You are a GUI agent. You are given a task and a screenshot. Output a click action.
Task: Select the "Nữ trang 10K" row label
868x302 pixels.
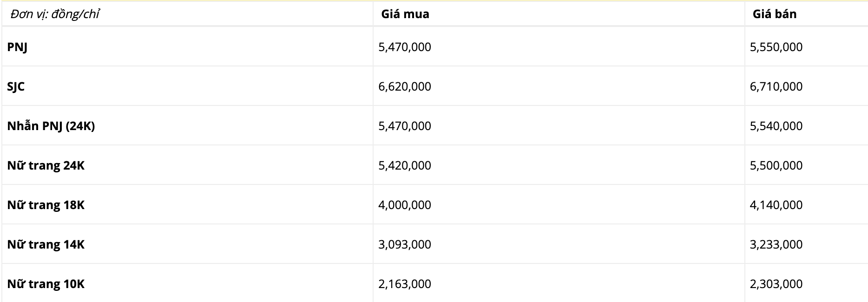click(x=46, y=284)
